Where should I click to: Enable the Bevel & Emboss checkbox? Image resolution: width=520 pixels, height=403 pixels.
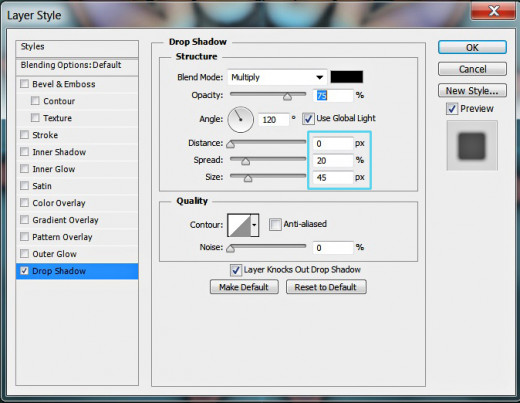[x=24, y=84]
